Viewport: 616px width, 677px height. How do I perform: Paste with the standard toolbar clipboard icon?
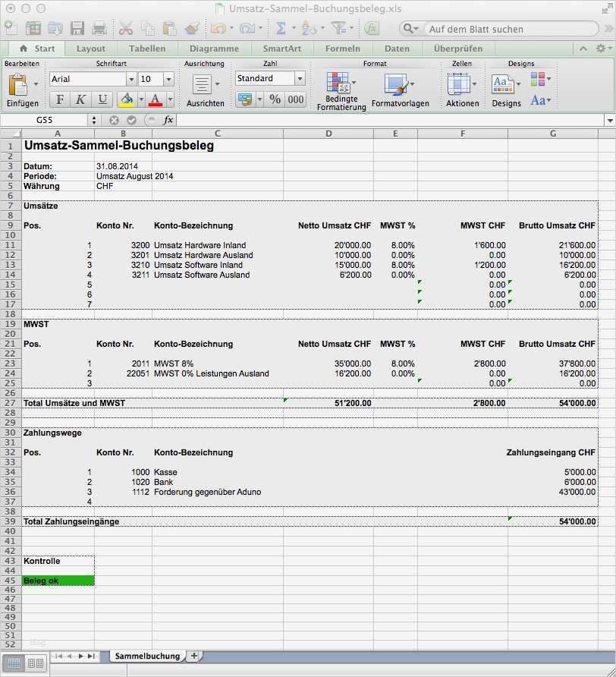[x=170, y=29]
